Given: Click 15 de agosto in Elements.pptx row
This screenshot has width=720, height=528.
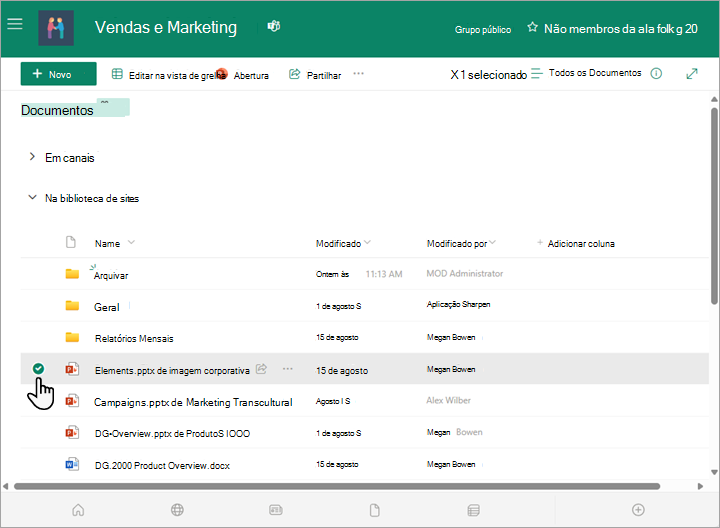Looking at the screenshot, I should click(x=342, y=371).
